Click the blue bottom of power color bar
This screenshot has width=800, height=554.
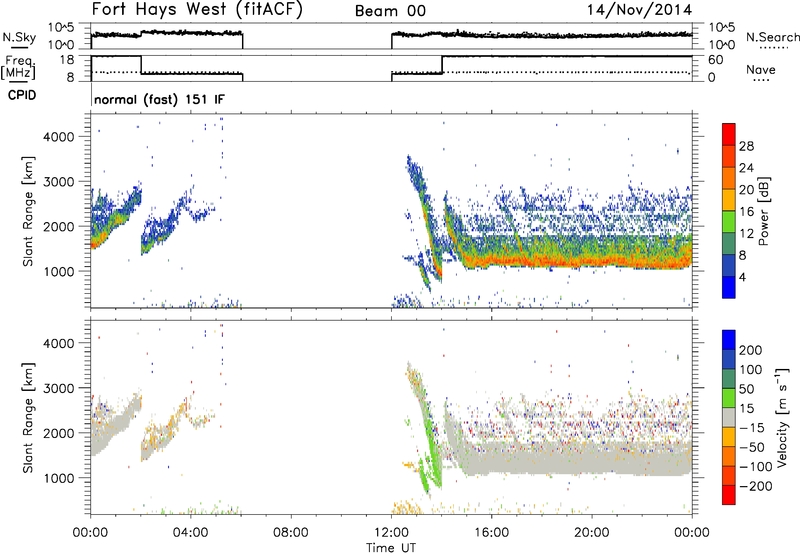point(729,287)
